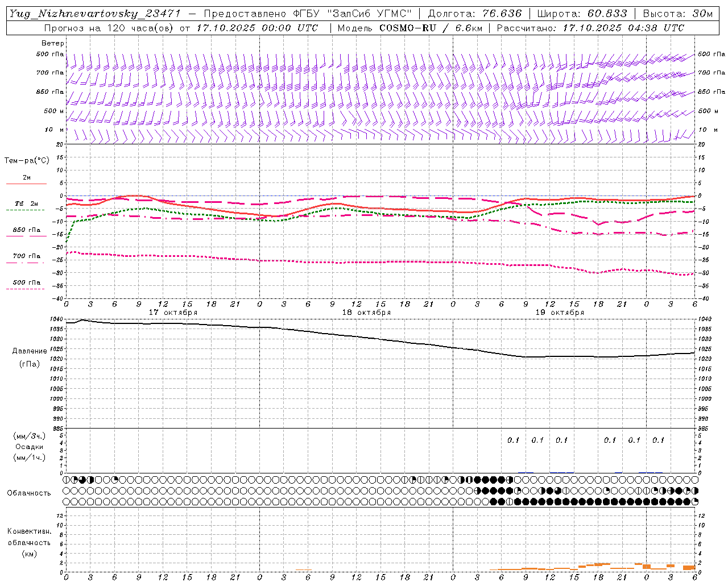This screenshot has width=728, height=582.
Task: Click the station title Yug_Nizhnevartovsky_23471
Action: click(x=95, y=14)
